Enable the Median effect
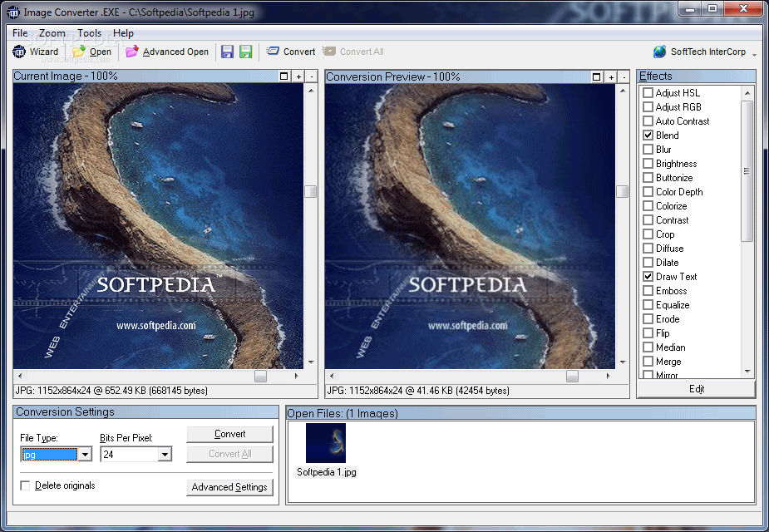Screen dimensions: 769x532 click(648, 347)
